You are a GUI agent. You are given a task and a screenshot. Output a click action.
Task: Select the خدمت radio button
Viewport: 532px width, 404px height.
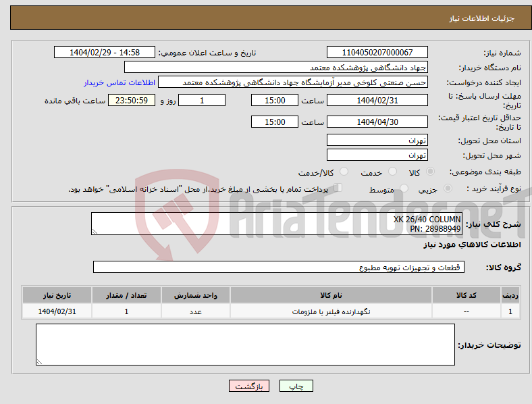coord(392,172)
